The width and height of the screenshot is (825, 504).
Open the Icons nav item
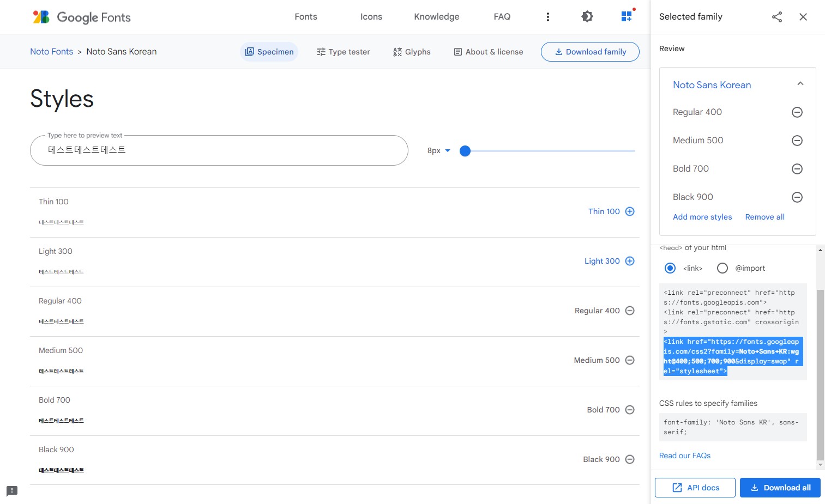(371, 17)
